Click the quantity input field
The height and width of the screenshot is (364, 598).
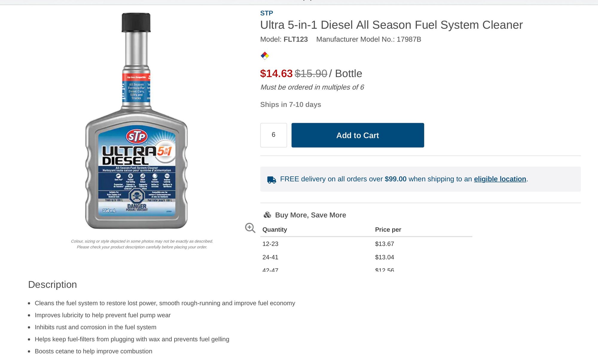point(274,135)
